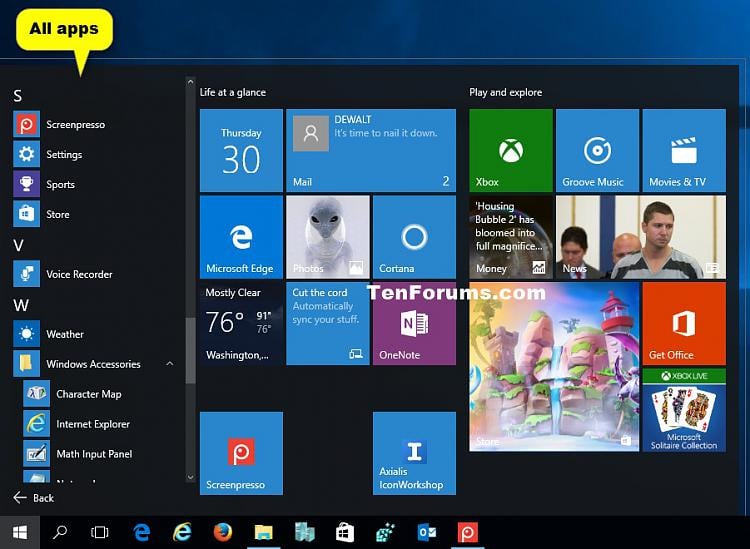
Task: Click the apps list scroll down arrow
Action: coord(190,477)
